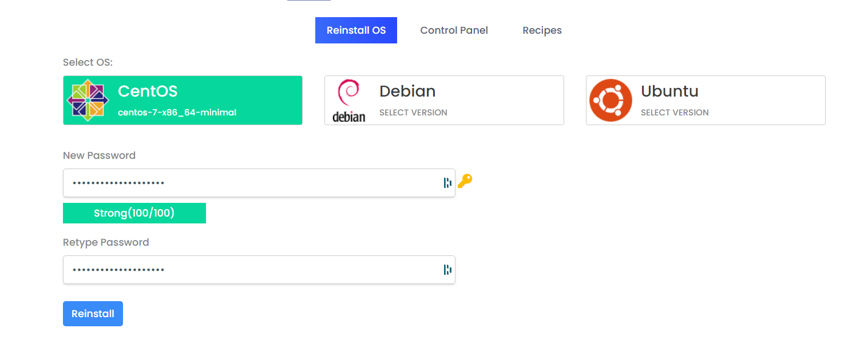Click the Ubuntu circle logo
The image size is (868, 340).
tap(611, 100)
